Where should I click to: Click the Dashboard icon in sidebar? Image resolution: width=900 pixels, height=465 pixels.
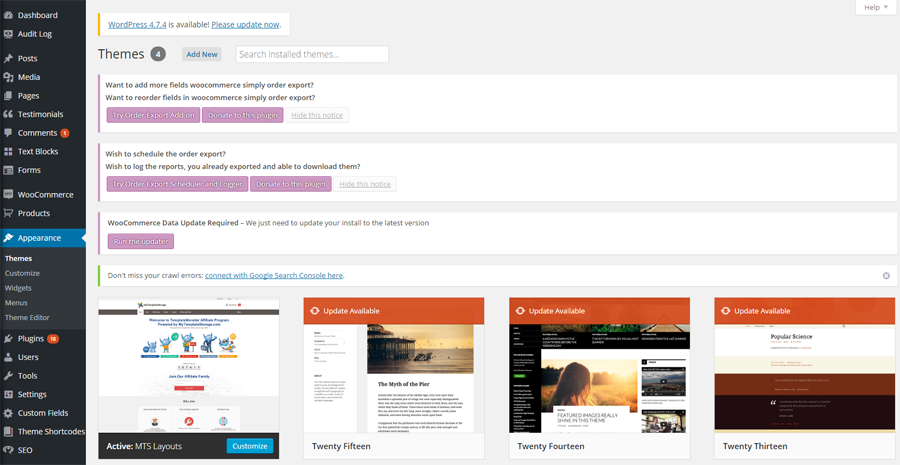tap(8, 16)
